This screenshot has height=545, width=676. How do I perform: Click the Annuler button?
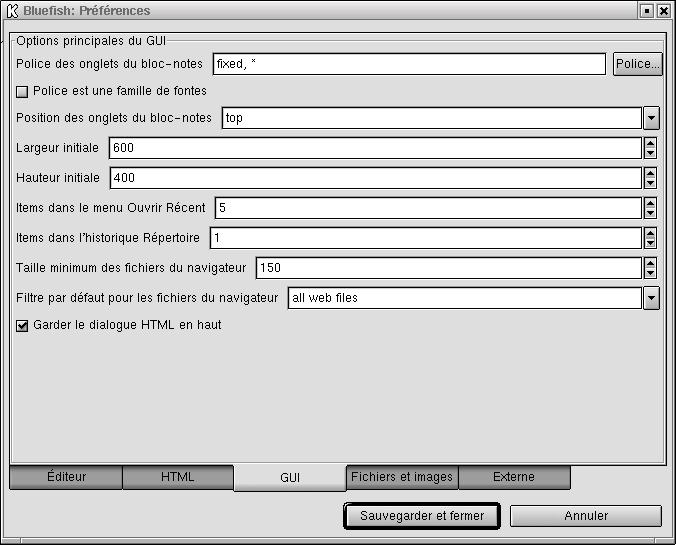click(585, 516)
